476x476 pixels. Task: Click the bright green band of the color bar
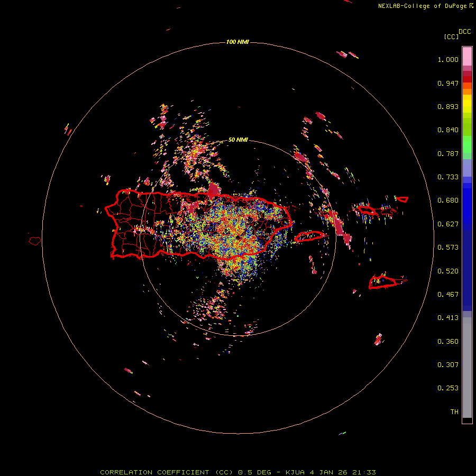[x=467, y=144]
